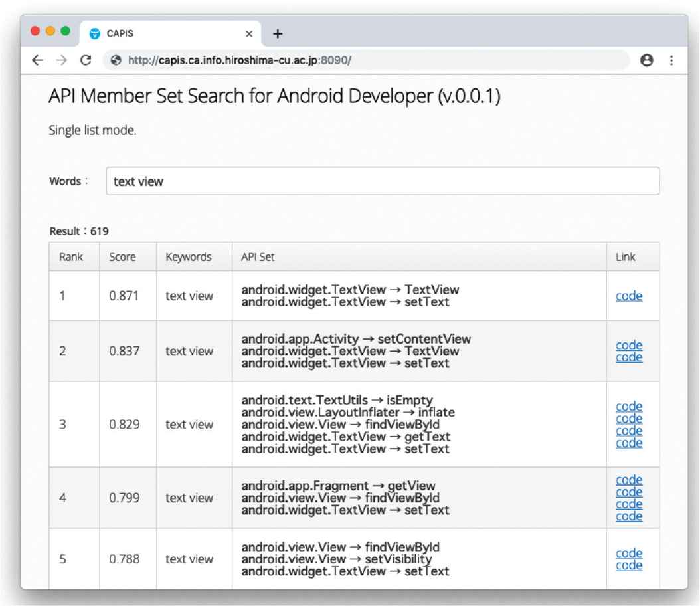Open second code link in rank 2 row

tap(629, 357)
